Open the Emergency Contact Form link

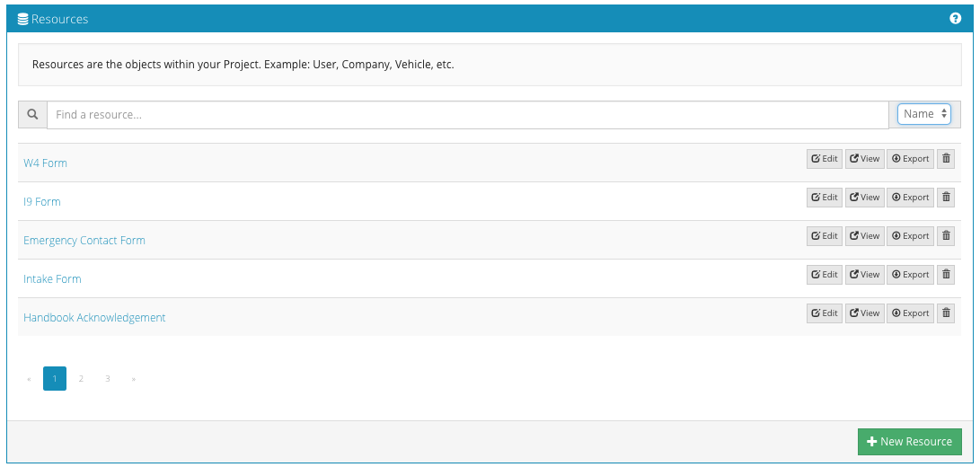[84, 241]
